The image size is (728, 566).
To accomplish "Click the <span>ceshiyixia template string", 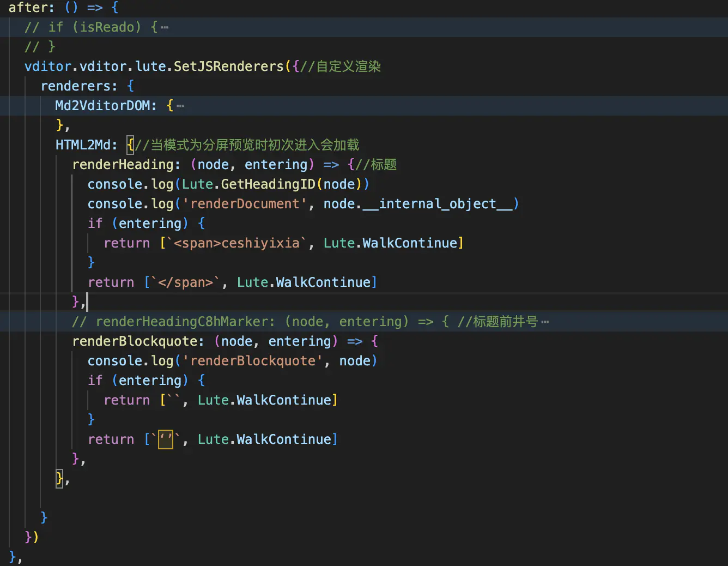I will click(236, 243).
